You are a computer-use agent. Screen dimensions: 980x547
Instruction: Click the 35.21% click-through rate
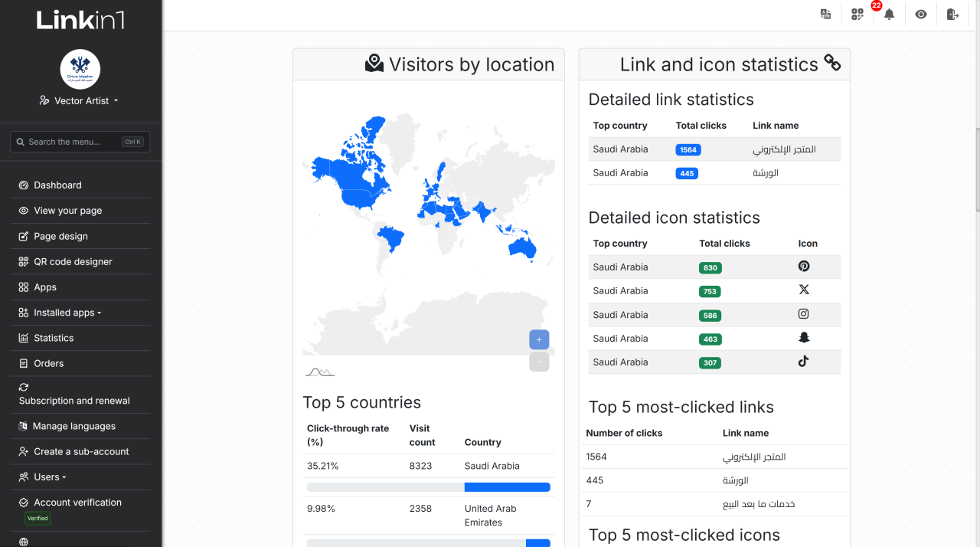click(x=322, y=466)
